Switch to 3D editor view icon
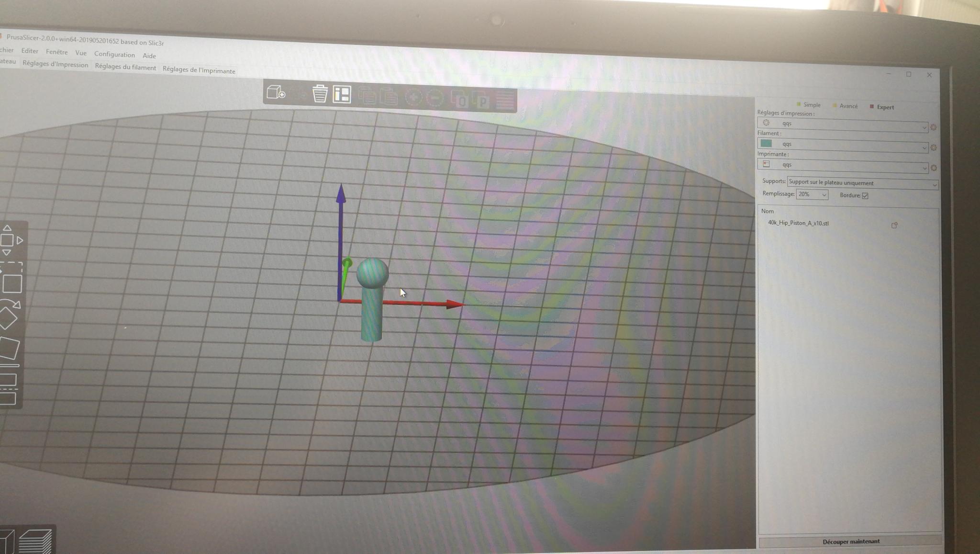 [7, 542]
